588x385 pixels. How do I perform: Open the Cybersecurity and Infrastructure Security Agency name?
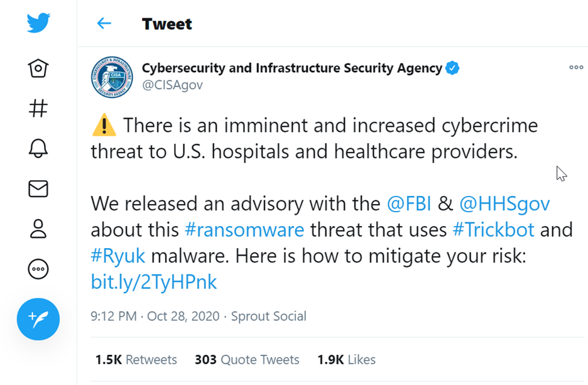292,68
